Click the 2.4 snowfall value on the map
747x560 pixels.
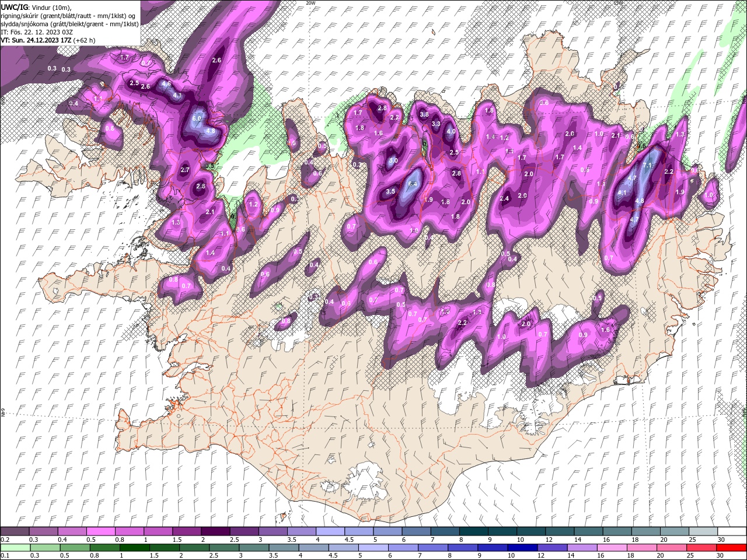click(505, 198)
